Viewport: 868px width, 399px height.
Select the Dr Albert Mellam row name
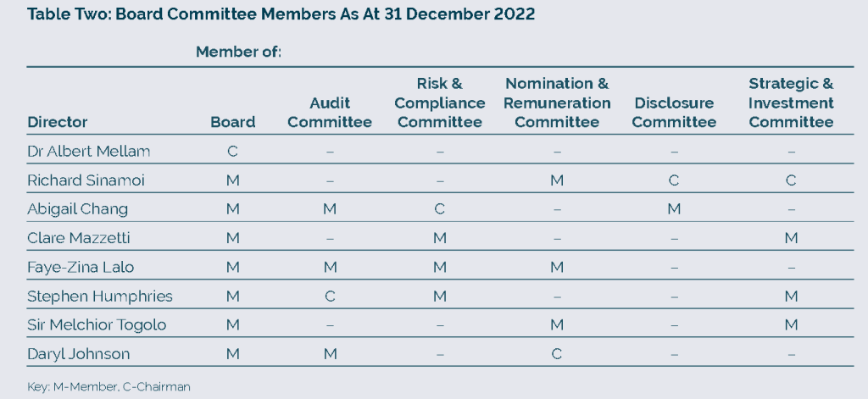[88, 151]
